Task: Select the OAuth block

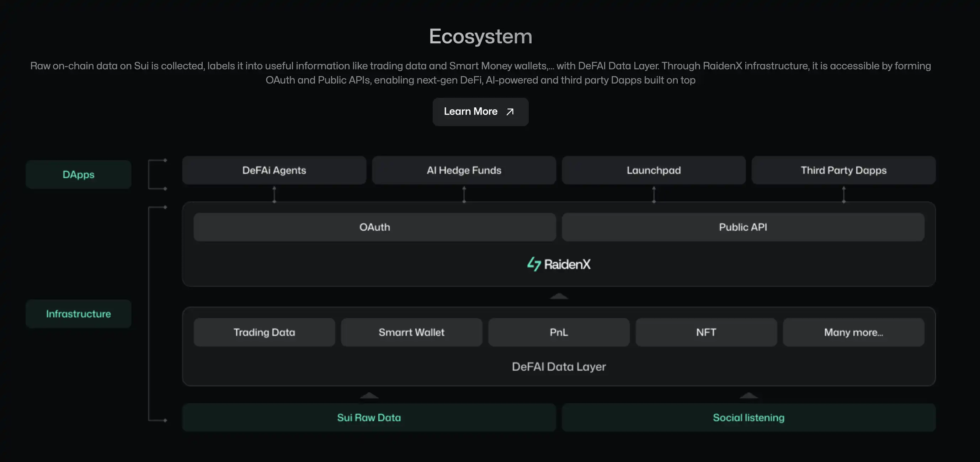Action: coord(374,227)
